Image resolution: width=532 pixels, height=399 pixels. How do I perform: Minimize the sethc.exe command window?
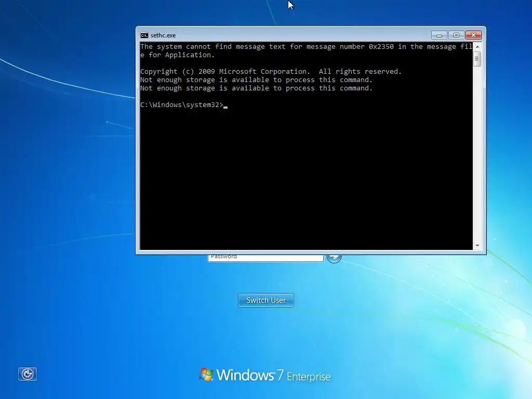[x=439, y=35]
